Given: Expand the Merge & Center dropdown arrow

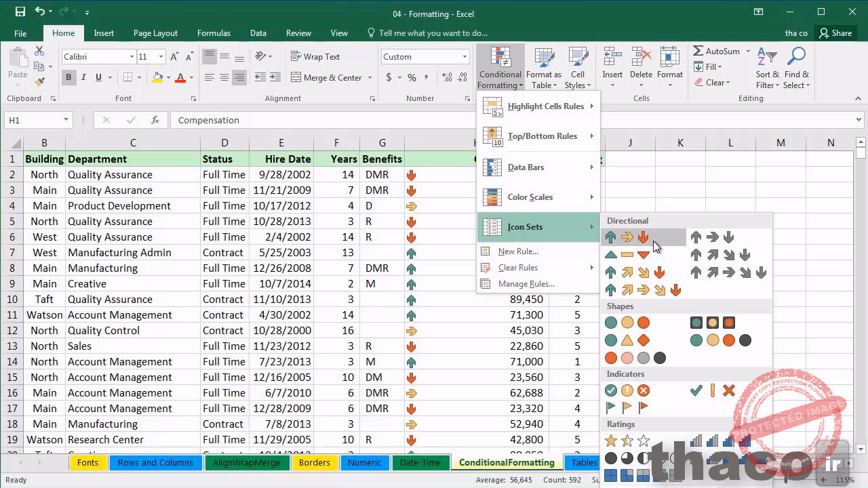Looking at the screenshot, I should (x=370, y=78).
